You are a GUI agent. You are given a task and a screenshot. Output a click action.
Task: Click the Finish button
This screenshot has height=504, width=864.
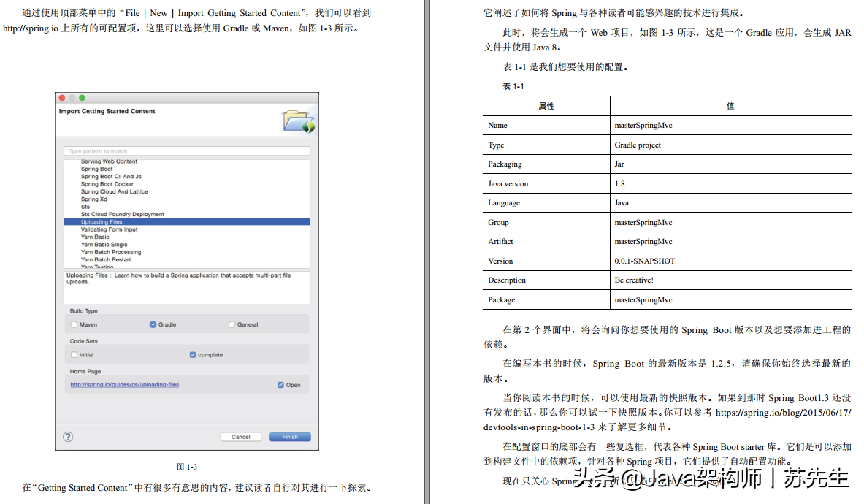(x=290, y=437)
